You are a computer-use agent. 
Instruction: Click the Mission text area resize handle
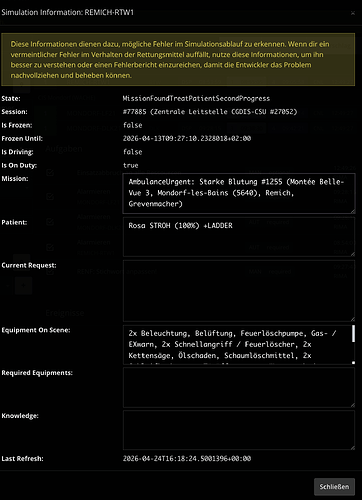(x=353, y=211)
